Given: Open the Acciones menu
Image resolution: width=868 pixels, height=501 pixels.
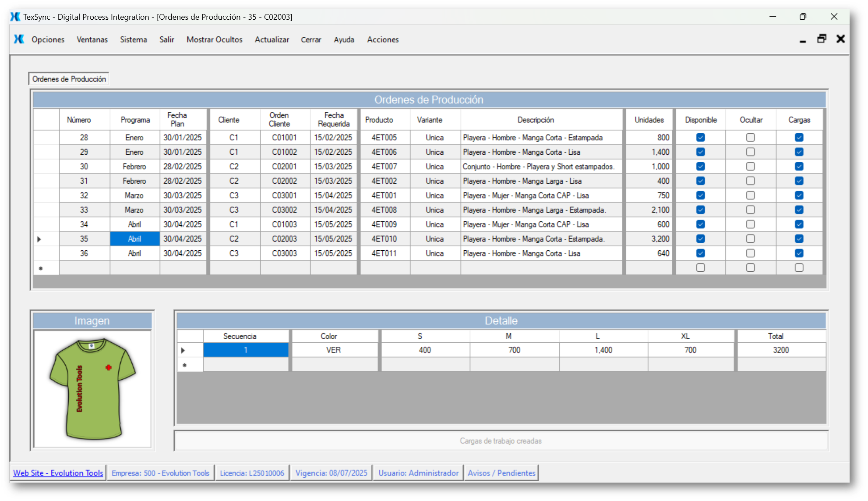Looking at the screenshot, I should point(383,39).
